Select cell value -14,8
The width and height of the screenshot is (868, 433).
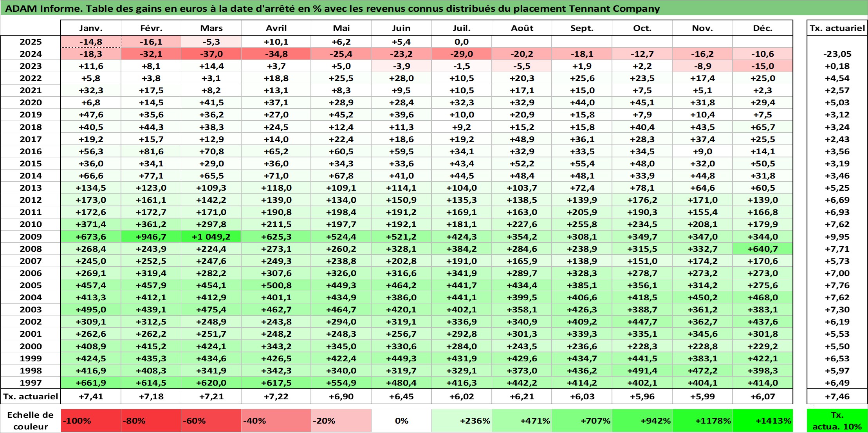point(91,42)
